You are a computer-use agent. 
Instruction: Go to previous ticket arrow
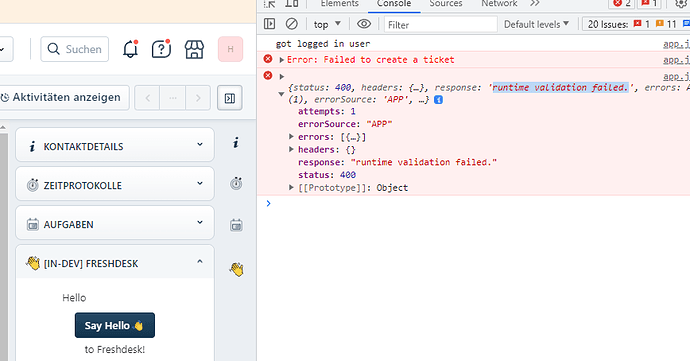tap(147, 98)
